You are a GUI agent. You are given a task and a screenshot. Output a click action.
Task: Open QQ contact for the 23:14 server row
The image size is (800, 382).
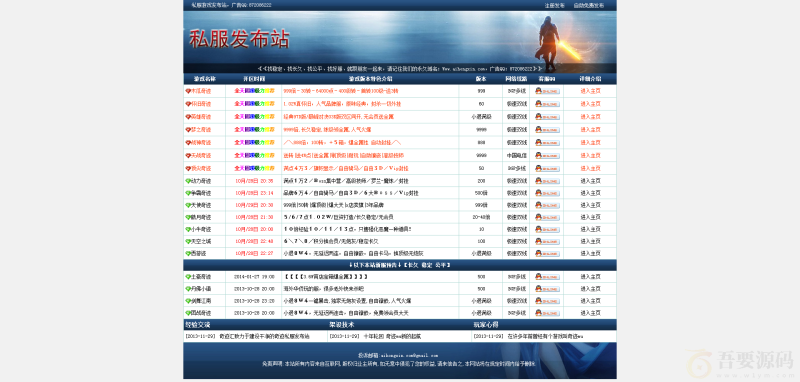pos(547,193)
